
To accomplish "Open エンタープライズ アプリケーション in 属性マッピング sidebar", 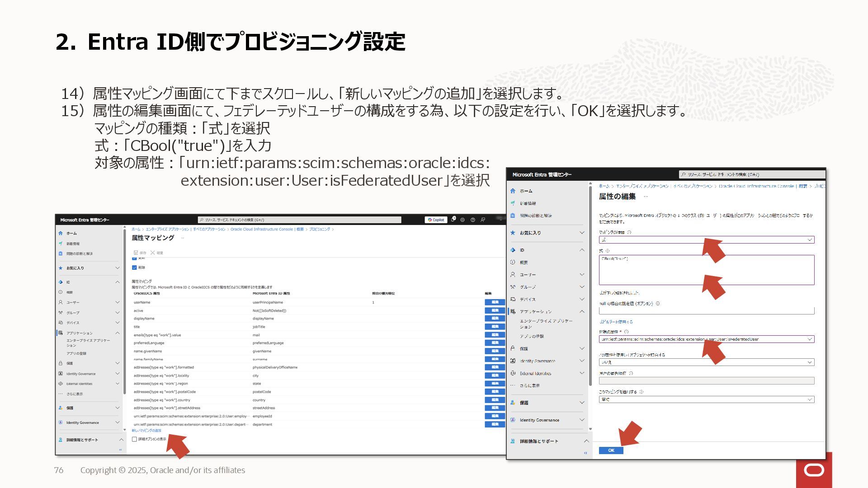I will pos(88,343).
